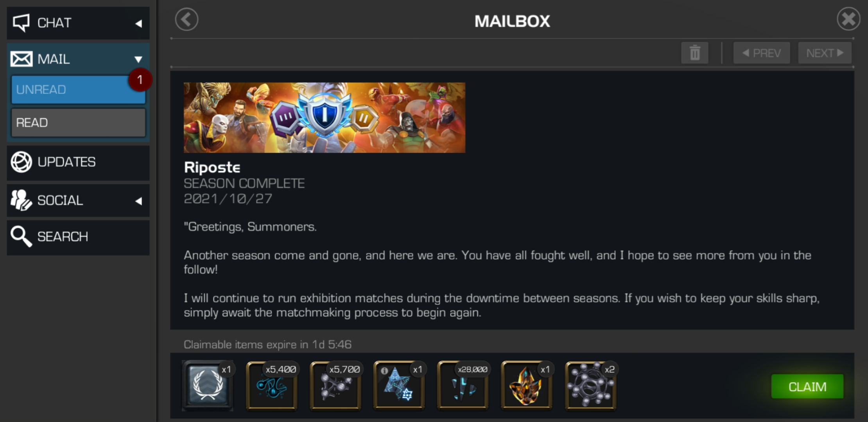Open the Chat speech bubble icon
Image resolution: width=868 pixels, height=422 pixels.
(21, 23)
